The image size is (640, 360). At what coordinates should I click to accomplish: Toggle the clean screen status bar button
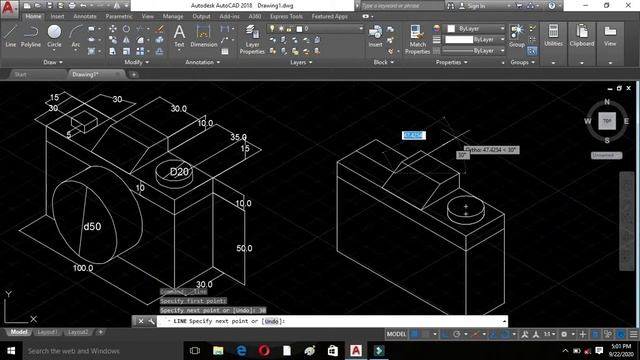click(x=621, y=334)
